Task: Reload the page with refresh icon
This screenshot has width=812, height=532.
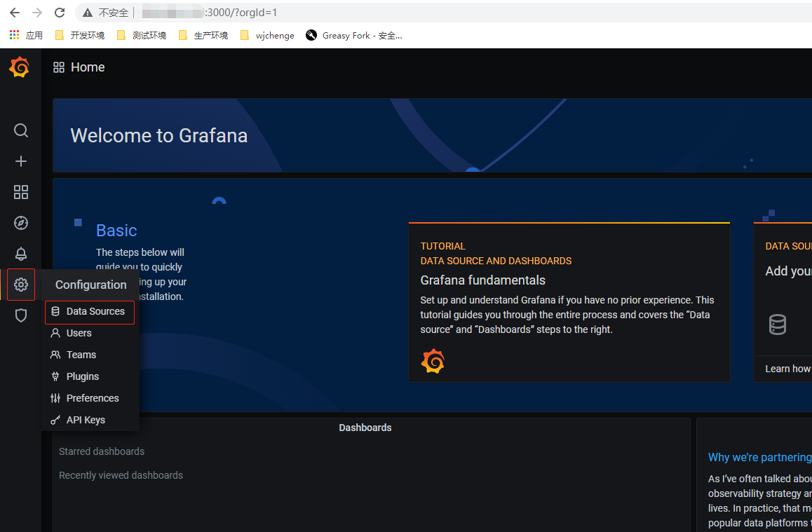Action: pyautogui.click(x=60, y=13)
